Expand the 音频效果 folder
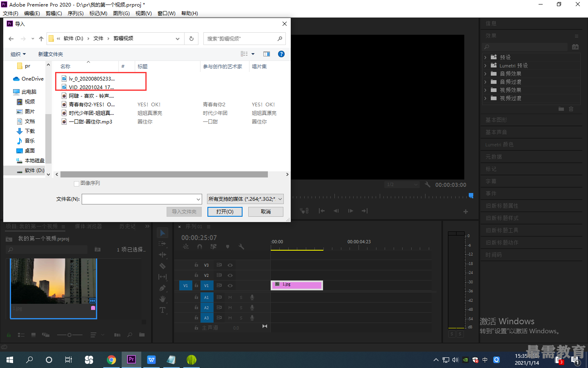Viewport: 588px width, 368px height. (486, 74)
